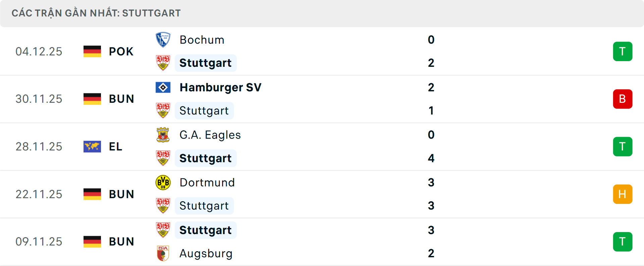This screenshot has width=644, height=266.
Task: Toggle the green T result badge for Bochum match
Action: [x=623, y=51]
